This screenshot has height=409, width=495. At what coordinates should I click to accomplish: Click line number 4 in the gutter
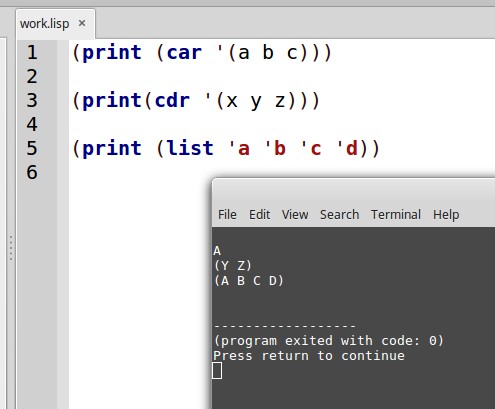pyautogui.click(x=32, y=124)
